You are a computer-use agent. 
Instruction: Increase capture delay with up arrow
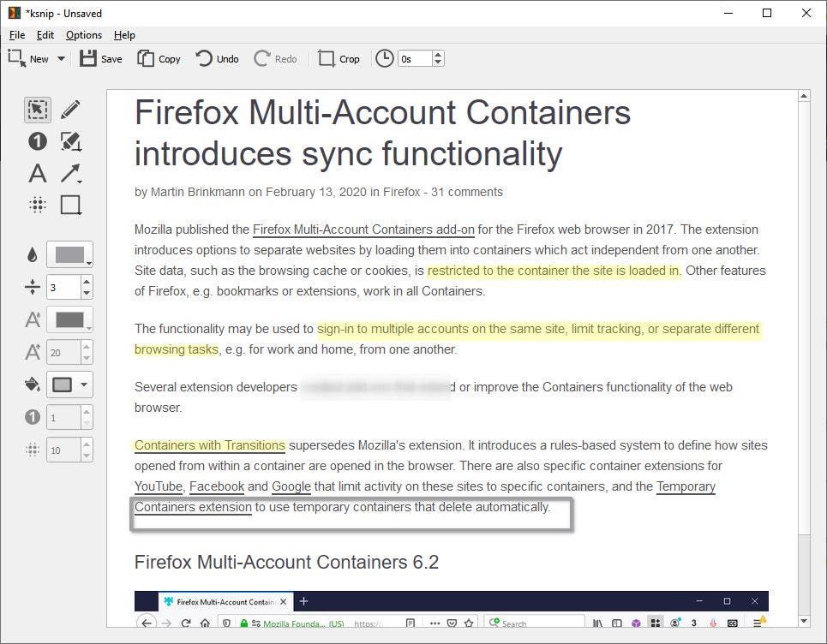(438, 55)
